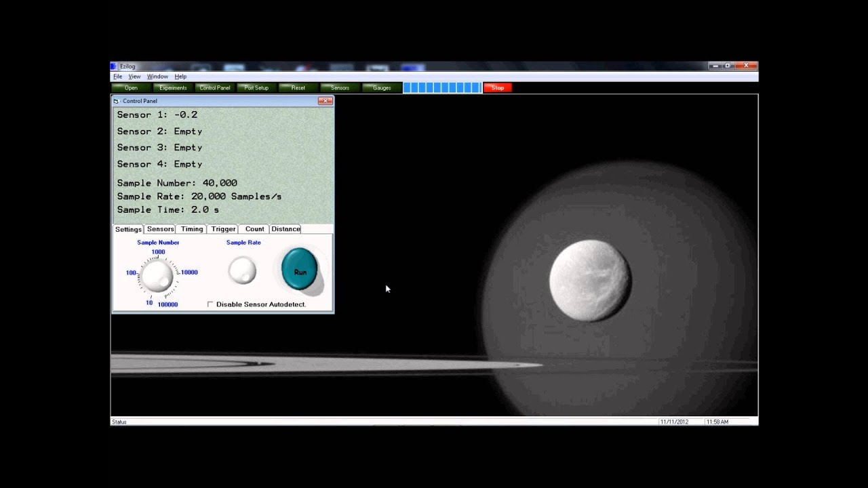Click the 'Sample Time: 2.0 s' text
868x488 pixels.
(168, 210)
